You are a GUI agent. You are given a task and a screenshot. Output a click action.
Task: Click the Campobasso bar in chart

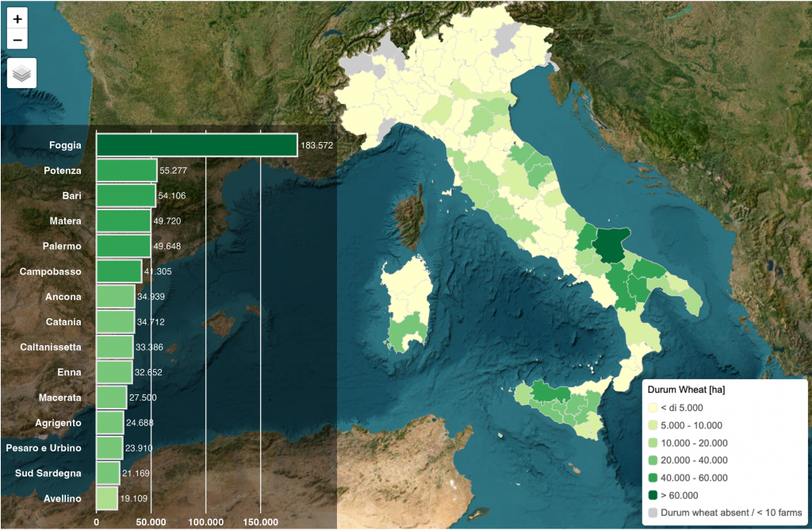(119, 271)
